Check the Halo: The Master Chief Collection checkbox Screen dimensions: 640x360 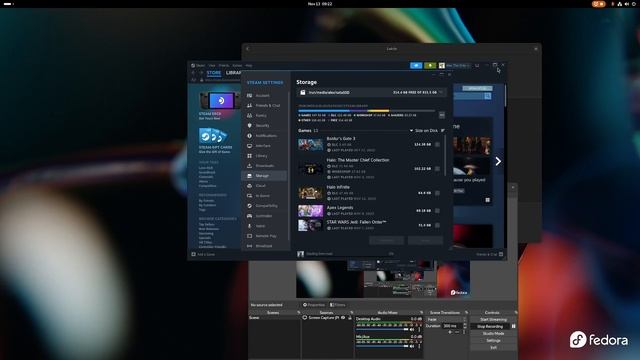coord(438,169)
